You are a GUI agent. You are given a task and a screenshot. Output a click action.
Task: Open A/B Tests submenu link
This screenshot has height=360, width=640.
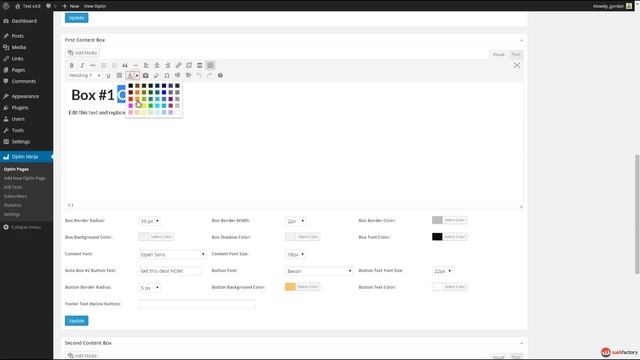[x=13, y=187]
